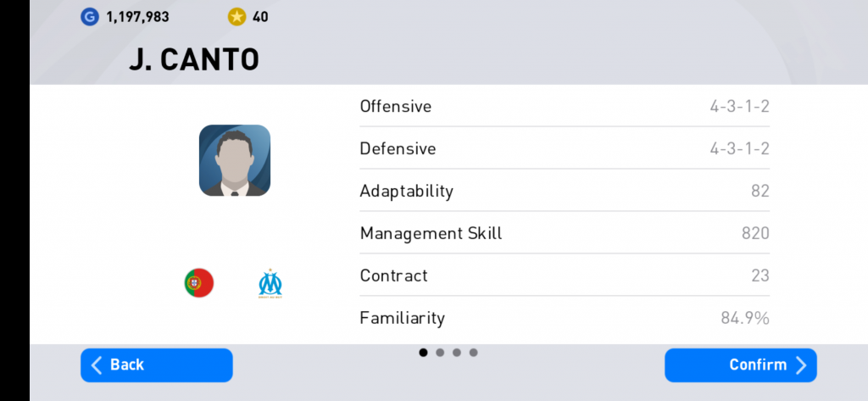Tap the J. CANTO manager name heading
Viewport: 868px width, 401px height.
194,60
